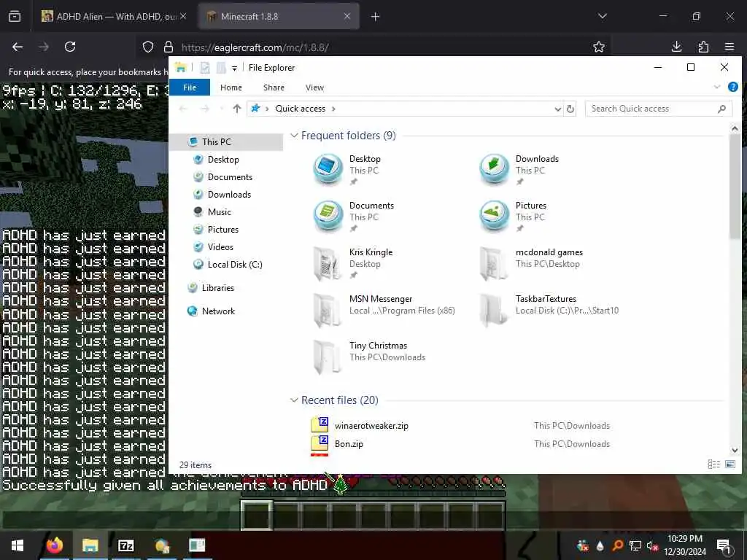Image resolution: width=747 pixels, height=560 pixels.
Task: Open the MSN Messenger folder
Action: pos(384,309)
